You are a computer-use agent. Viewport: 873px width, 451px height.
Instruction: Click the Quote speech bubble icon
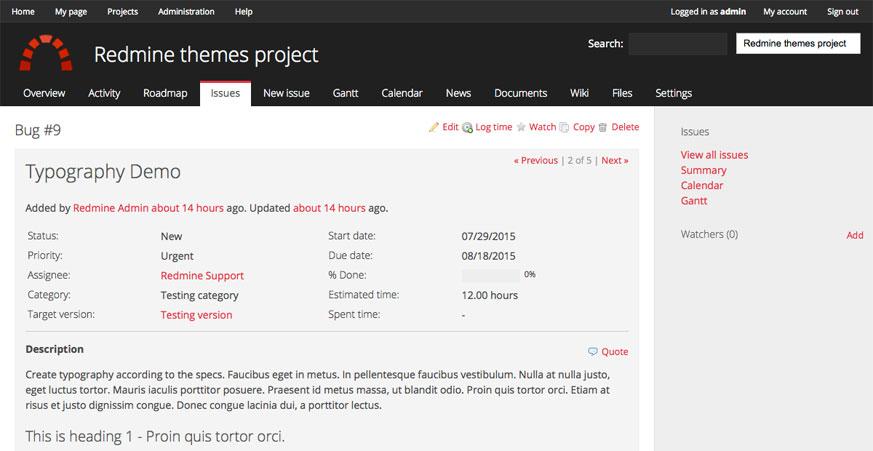[593, 352]
